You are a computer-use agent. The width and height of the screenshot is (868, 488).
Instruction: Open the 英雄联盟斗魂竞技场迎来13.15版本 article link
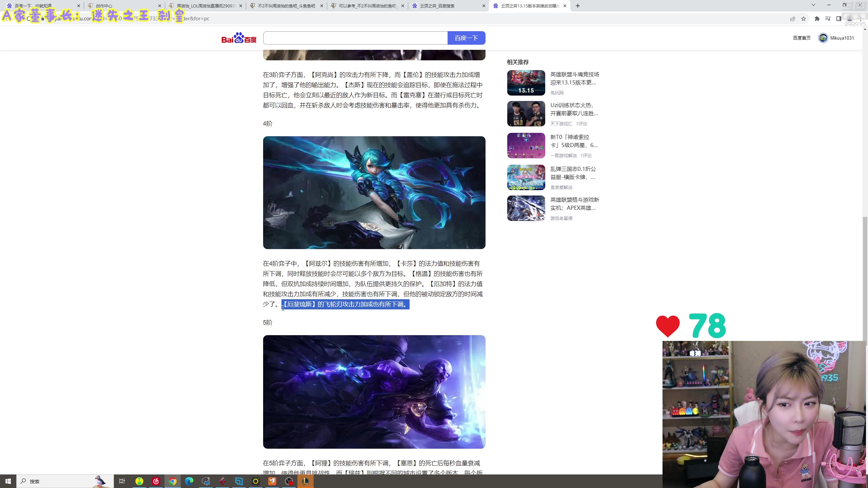click(574, 78)
